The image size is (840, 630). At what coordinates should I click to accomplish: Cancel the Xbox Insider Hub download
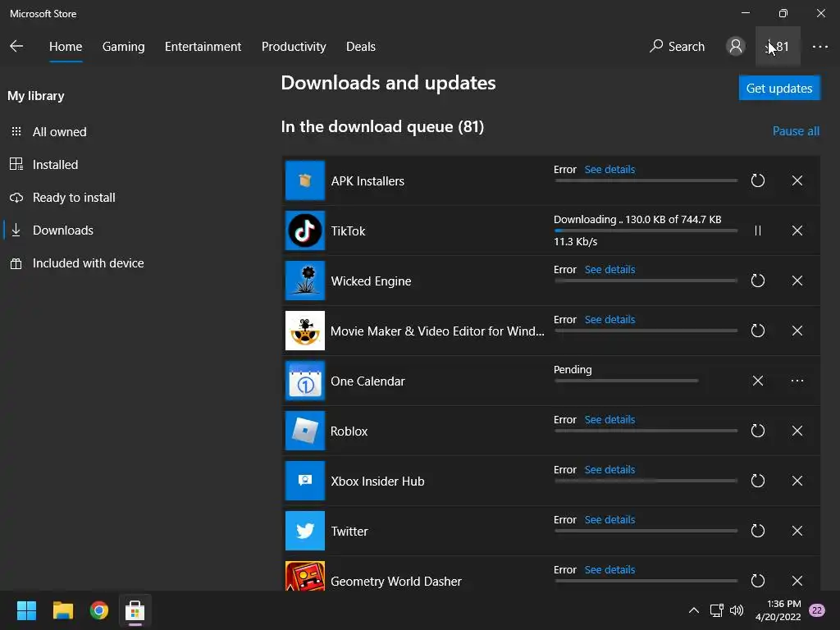pyautogui.click(x=797, y=481)
